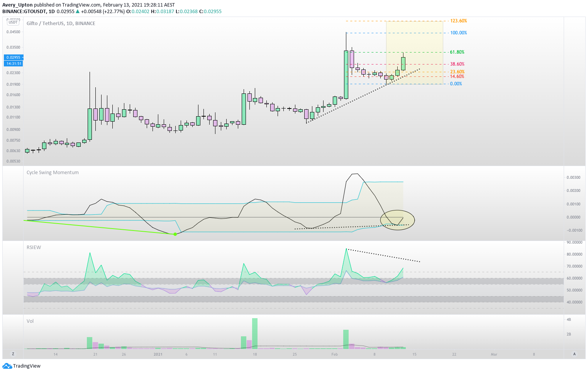
Task: Click the 4B volume axis label
Action: click(569, 320)
